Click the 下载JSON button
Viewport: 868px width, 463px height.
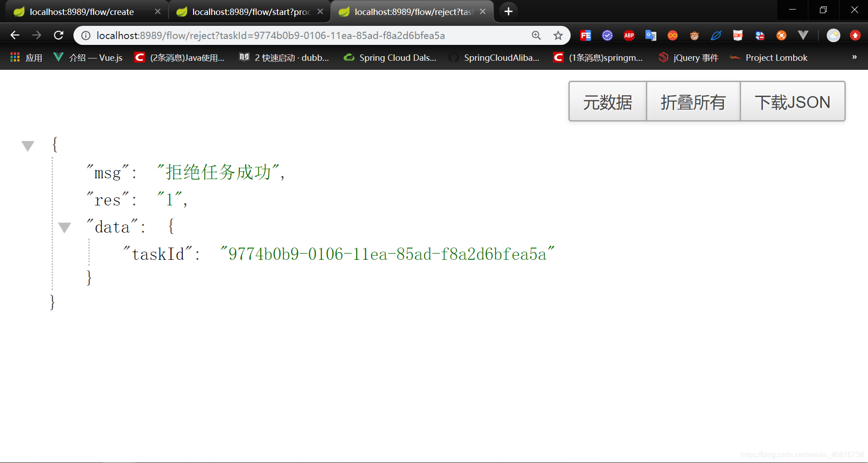pos(792,102)
